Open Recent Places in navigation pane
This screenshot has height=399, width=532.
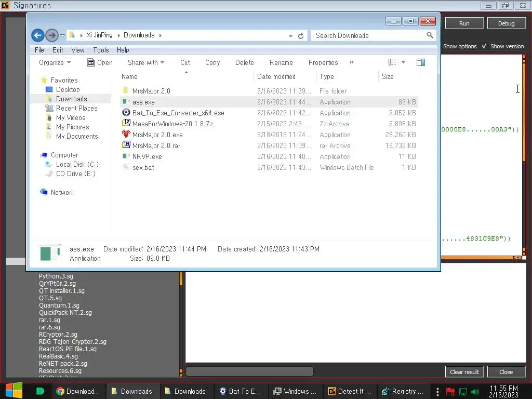coord(76,108)
